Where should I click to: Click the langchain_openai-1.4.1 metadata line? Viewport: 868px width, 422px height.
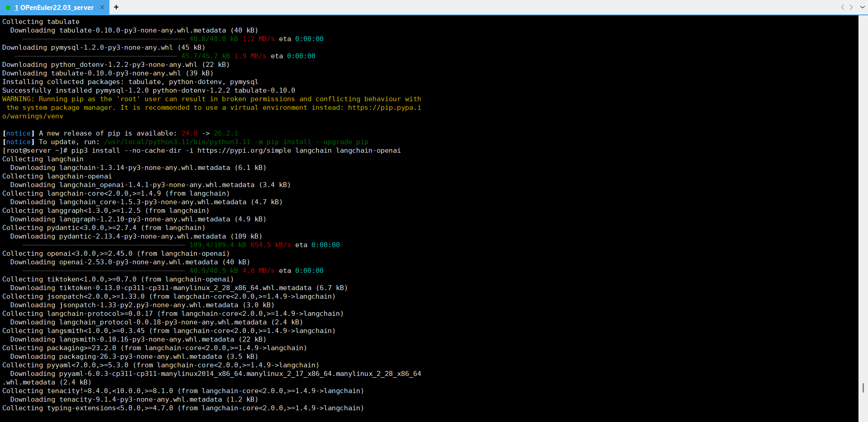click(151, 185)
